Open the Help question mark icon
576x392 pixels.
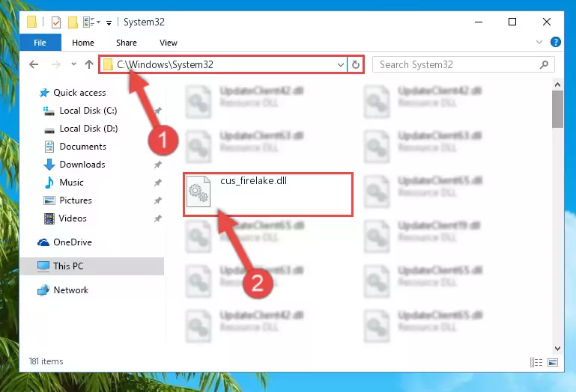pos(556,42)
